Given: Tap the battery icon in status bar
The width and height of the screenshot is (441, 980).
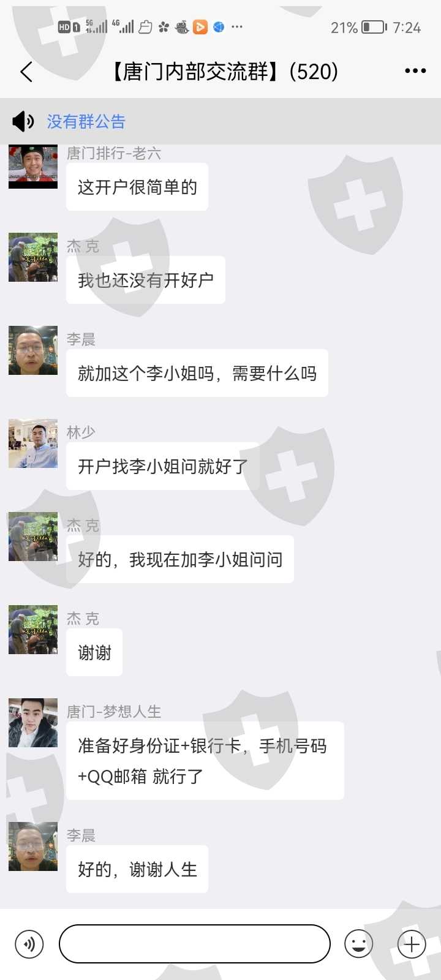Looking at the screenshot, I should [374, 27].
